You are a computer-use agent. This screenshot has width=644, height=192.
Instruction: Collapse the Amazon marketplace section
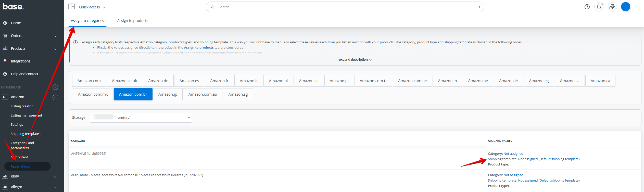coord(55,97)
